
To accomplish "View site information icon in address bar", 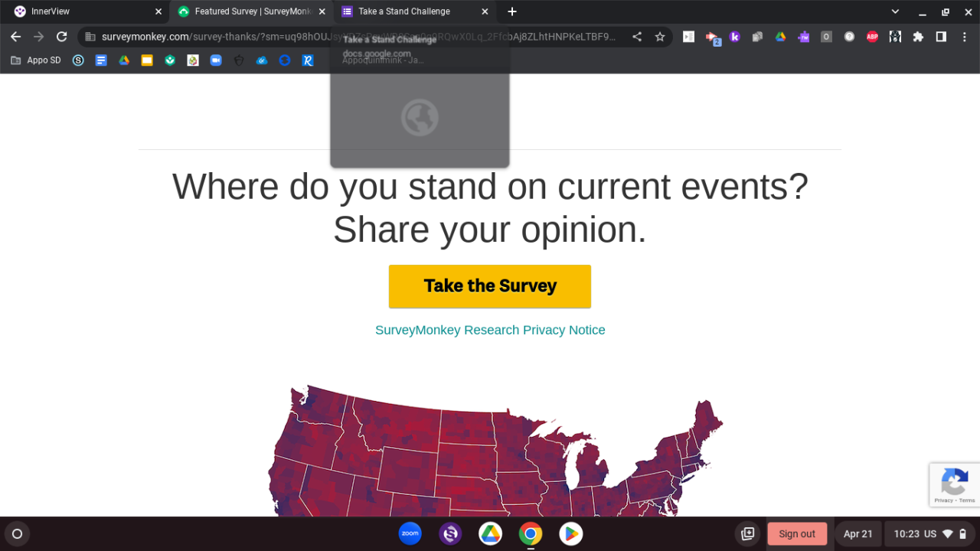I will pyautogui.click(x=90, y=37).
